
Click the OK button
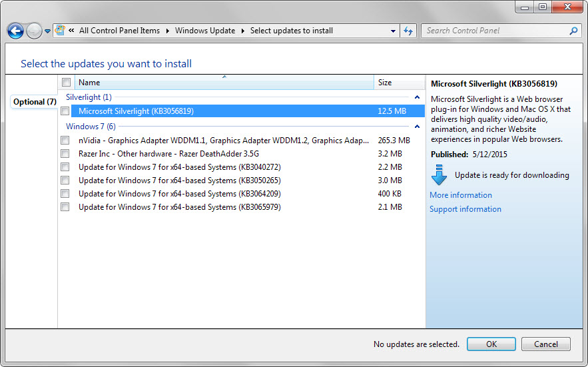click(x=491, y=344)
